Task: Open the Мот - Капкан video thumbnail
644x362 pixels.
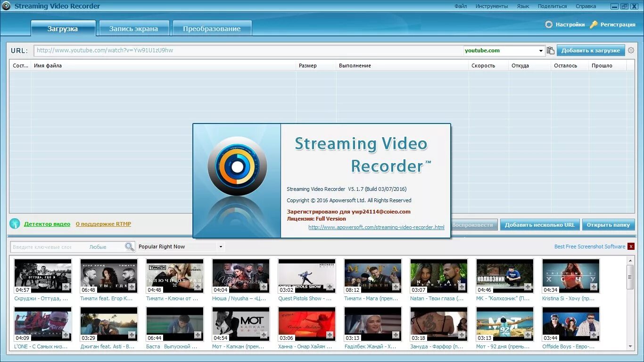Action: (x=240, y=324)
